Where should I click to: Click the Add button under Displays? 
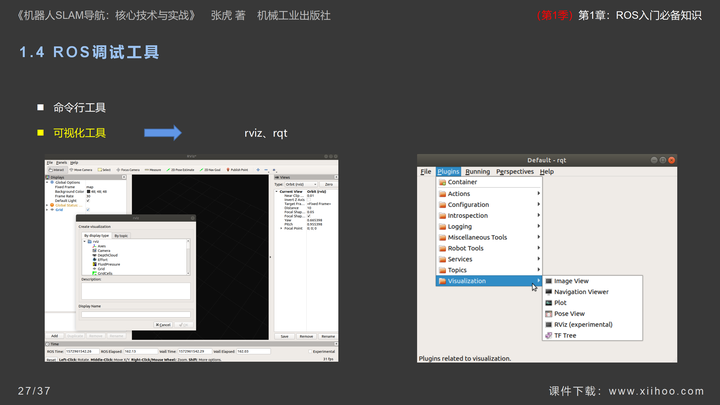click(55, 336)
